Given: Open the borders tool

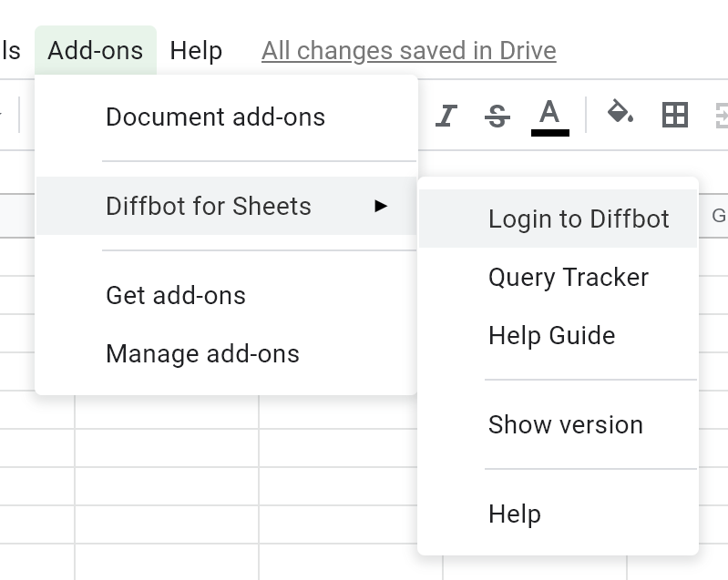Looking at the screenshot, I should (x=674, y=115).
